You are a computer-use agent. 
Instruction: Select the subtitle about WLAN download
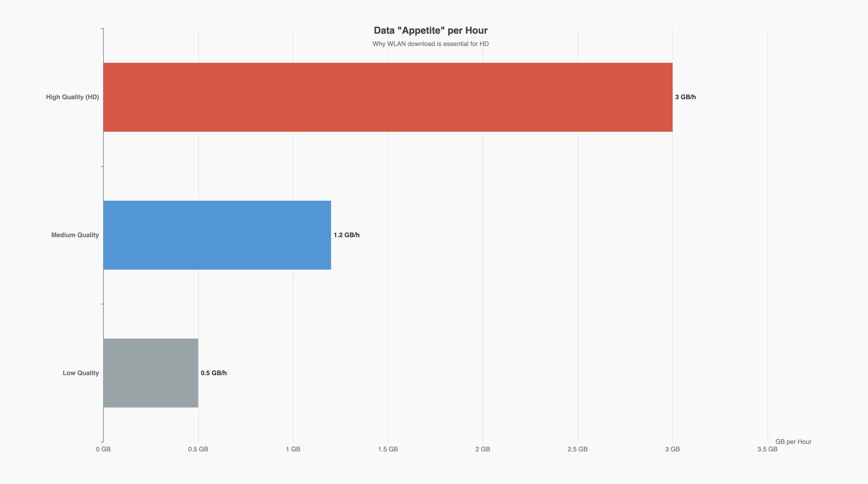(431, 44)
